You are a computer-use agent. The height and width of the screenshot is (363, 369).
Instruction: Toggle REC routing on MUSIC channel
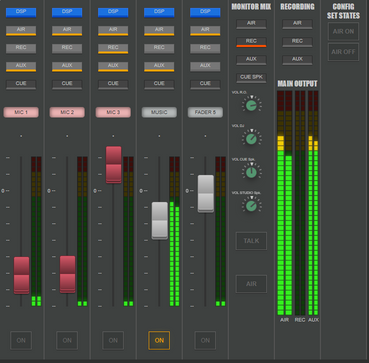(159, 48)
